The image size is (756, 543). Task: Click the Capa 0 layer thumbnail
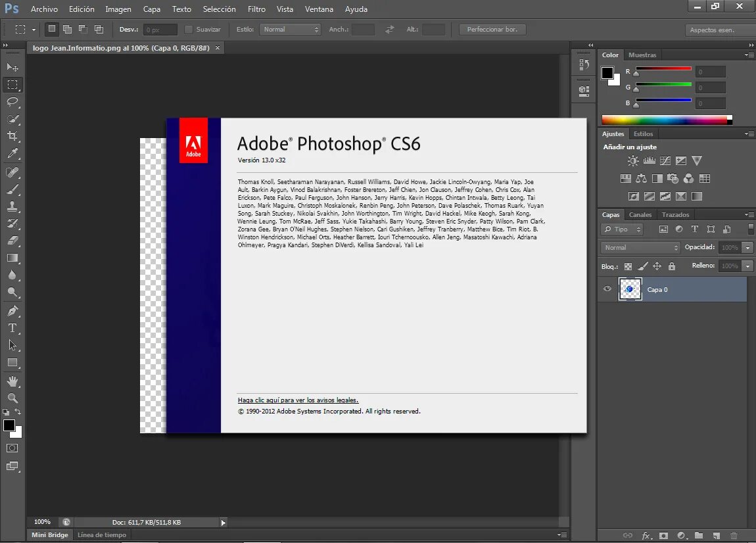click(630, 289)
